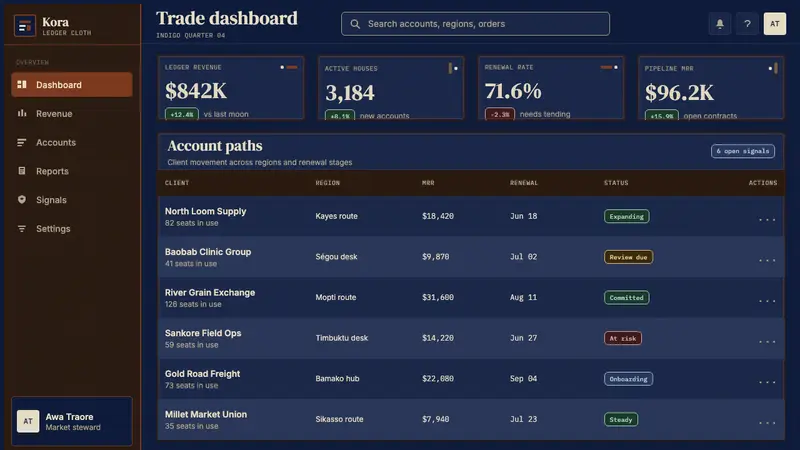Click the Jun 18 renewal date
Screen dimensions: 800x450
(x=523, y=216)
